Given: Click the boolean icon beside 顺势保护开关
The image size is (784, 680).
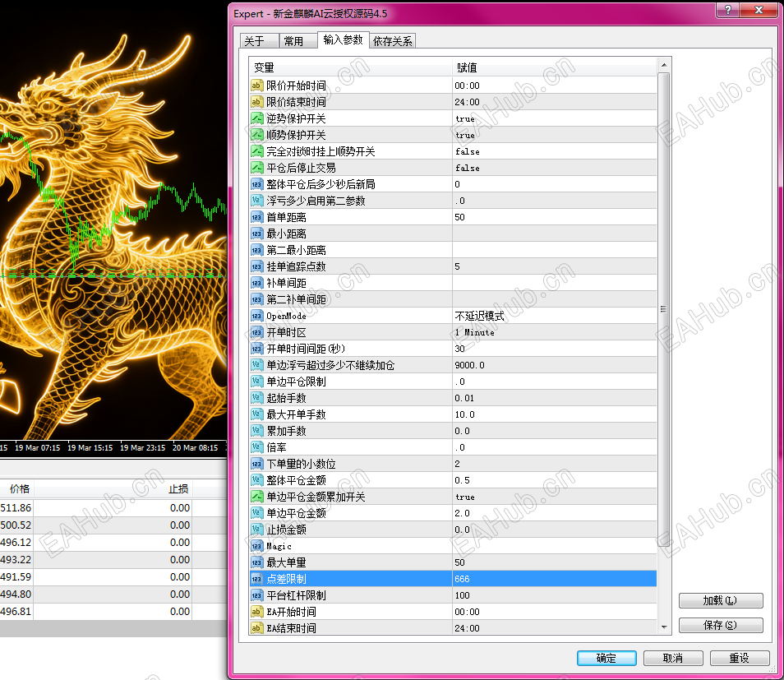Looking at the screenshot, I should tap(256, 135).
